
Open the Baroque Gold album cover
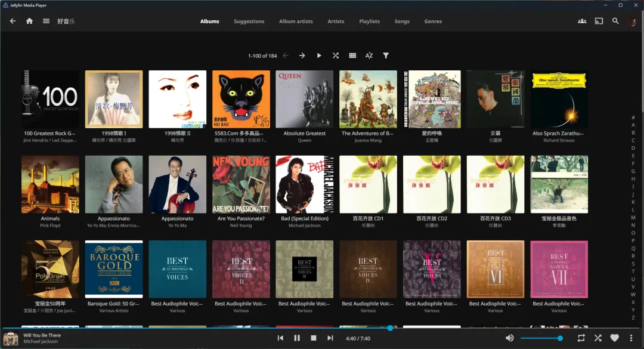[114, 269]
